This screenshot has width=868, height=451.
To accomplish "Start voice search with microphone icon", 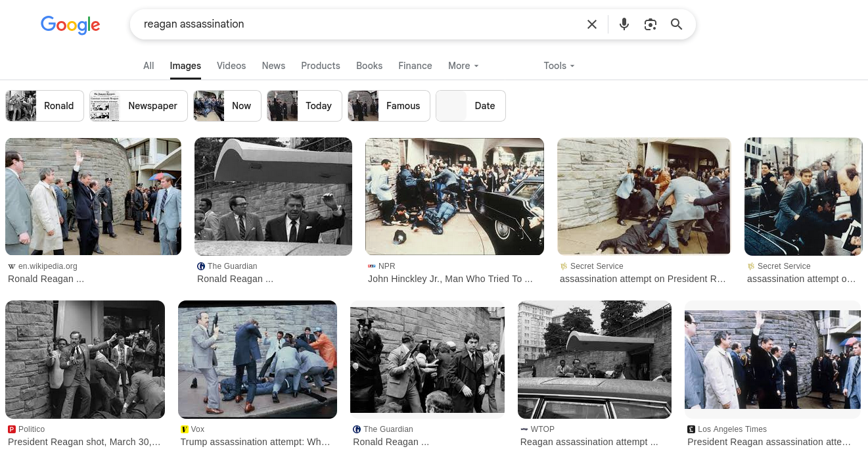I will coord(624,24).
